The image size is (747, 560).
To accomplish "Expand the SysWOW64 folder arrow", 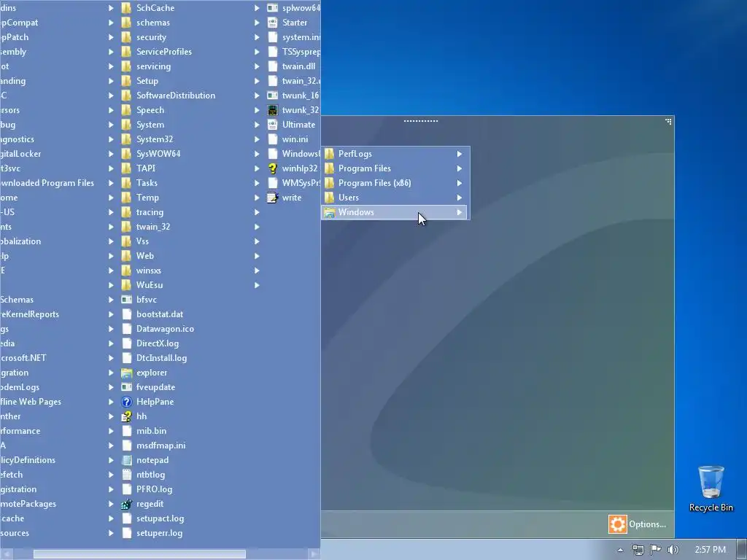I will coord(257,154).
